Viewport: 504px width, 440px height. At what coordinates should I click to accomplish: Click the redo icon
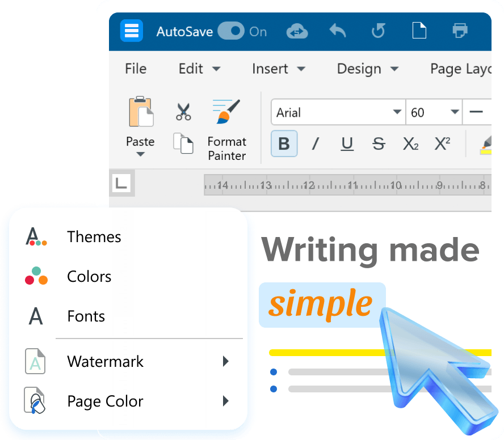(x=378, y=31)
